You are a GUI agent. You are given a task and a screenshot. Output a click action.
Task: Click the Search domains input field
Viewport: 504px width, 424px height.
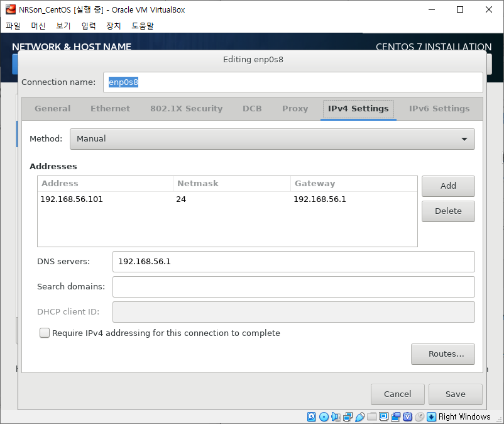(293, 287)
